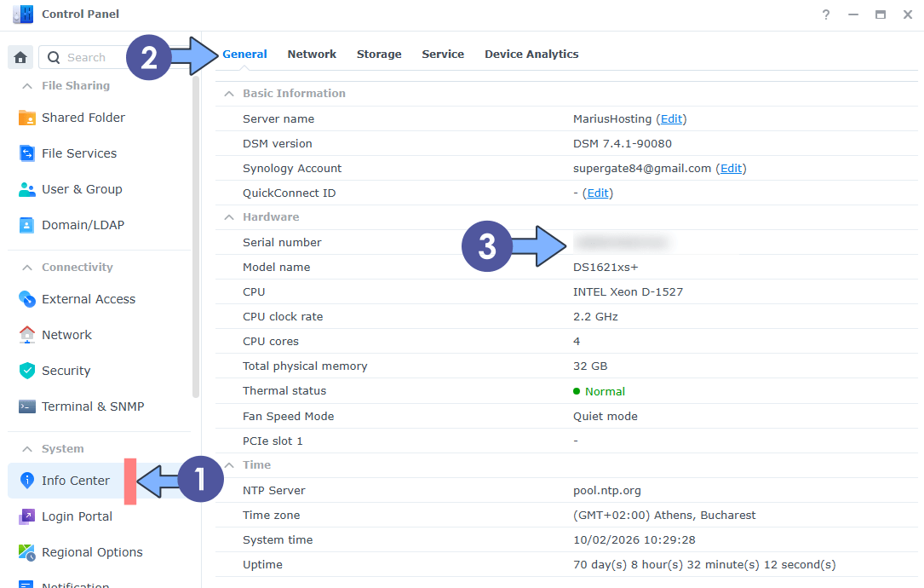924x588 pixels.
Task: Open Shared Folder via its orange icon
Action: [26, 118]
